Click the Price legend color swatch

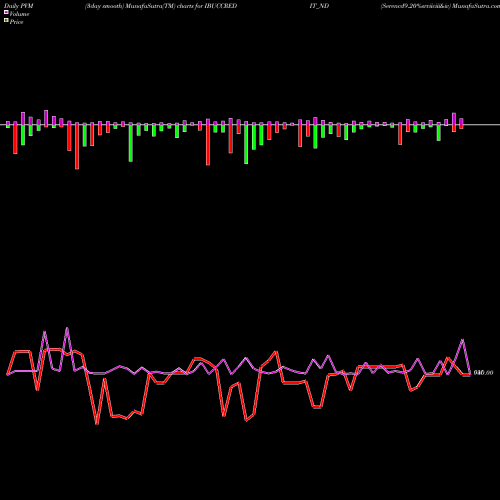point(6,21)
